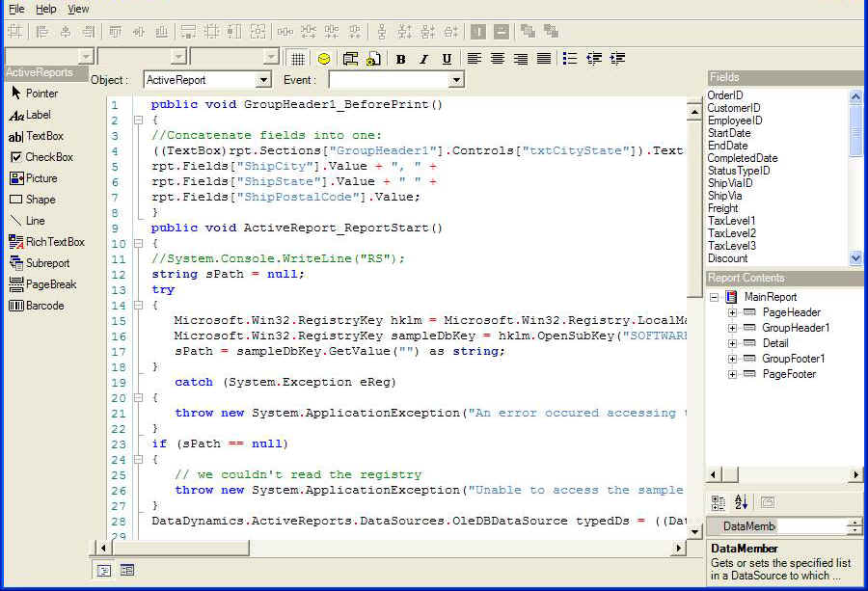
Task: Select the Freight field
Action: coord(723,208)
